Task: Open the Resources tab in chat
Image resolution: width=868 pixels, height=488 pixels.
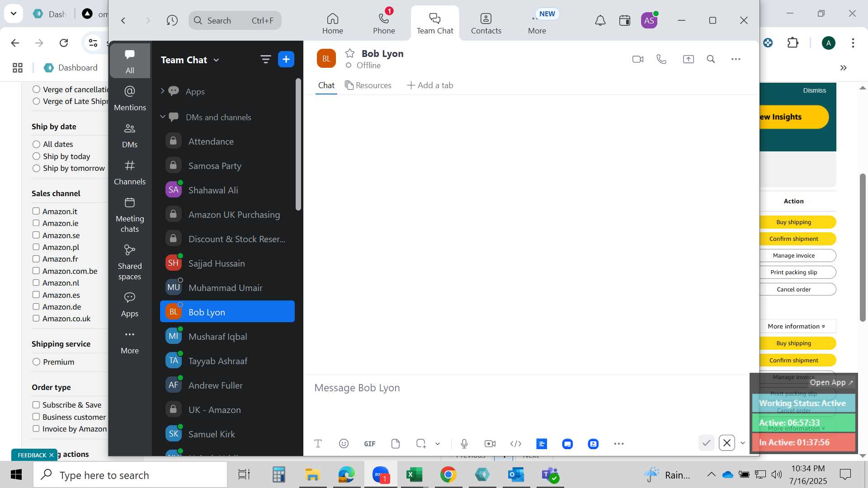Action: click(x=368, y=85)
